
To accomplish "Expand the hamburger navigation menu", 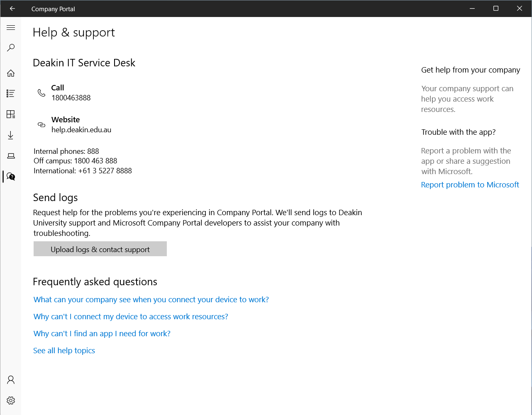I will (11, 28).
